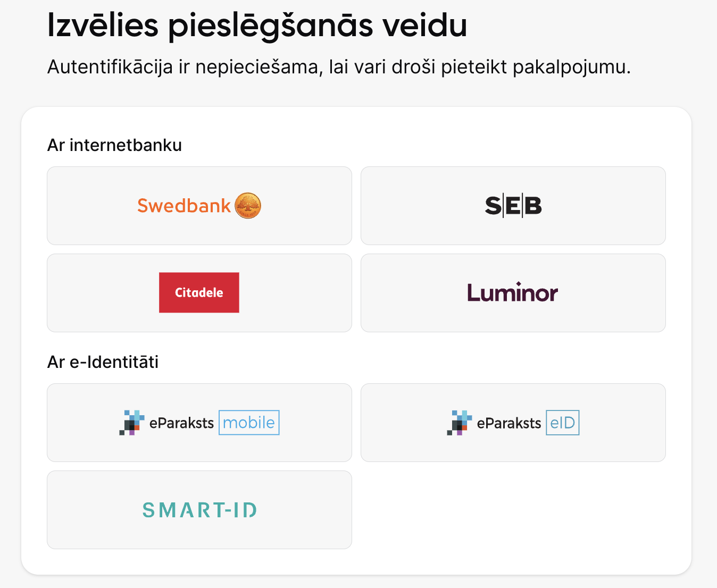
Task: Click the SEB bank logo
Action: pyautogui.click(x=513, y=206)
